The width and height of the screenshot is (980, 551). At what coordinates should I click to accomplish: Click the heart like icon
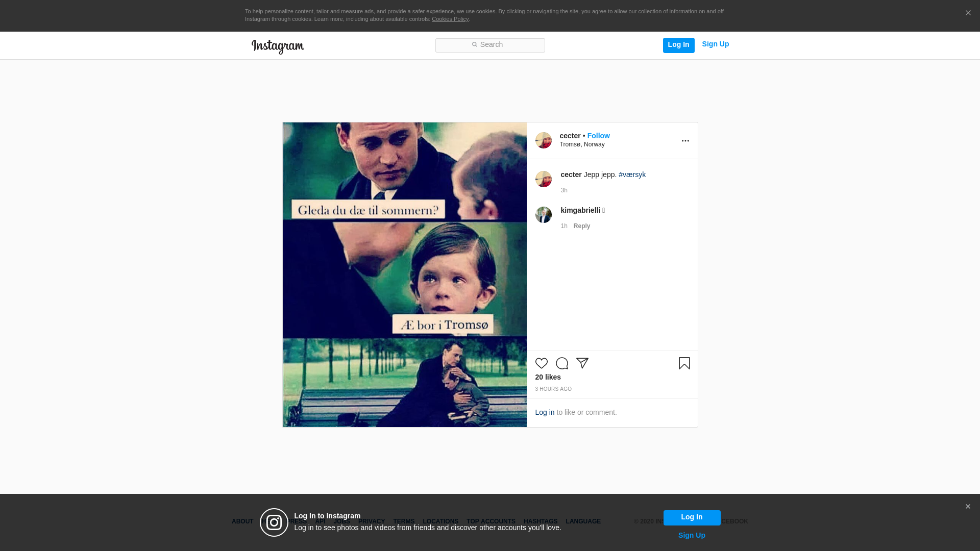point(541,363)
